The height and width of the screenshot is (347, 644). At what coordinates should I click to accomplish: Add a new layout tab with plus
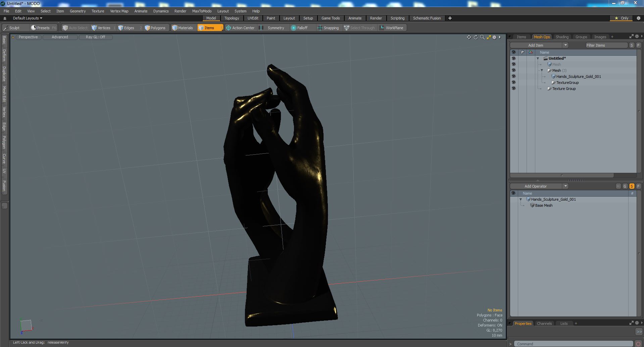450,18
